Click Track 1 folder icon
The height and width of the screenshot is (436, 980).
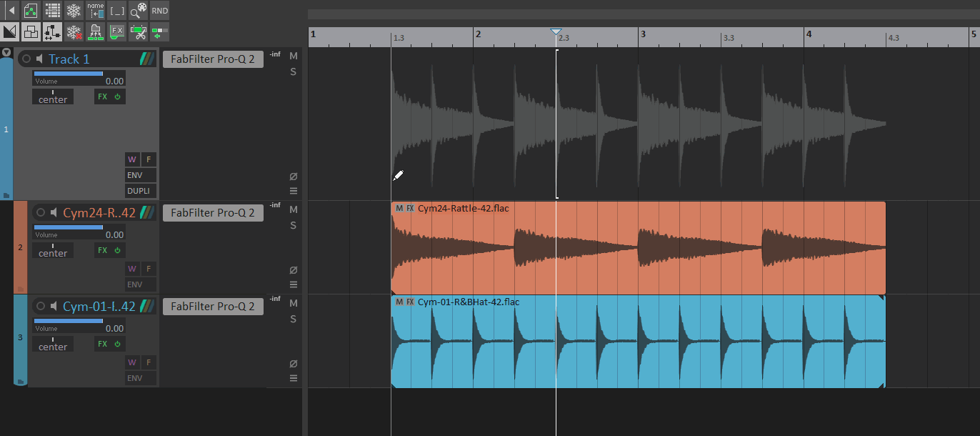[6, 195]
